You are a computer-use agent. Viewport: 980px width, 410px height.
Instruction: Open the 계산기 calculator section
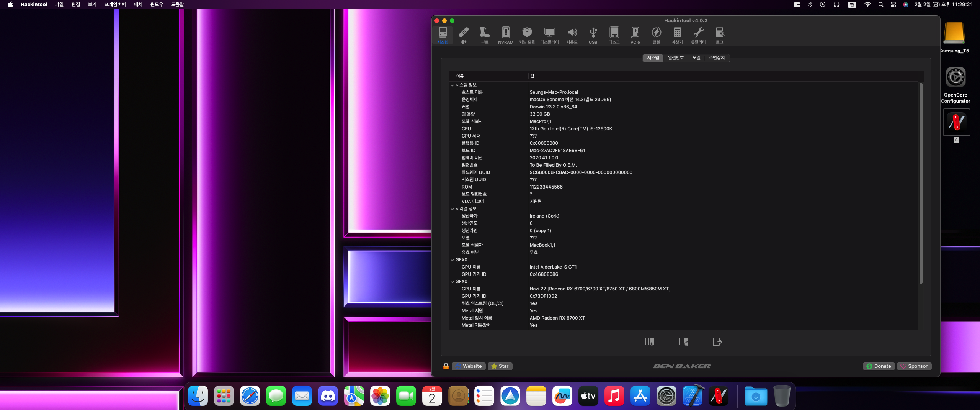pyautogui.click(x=677, y=35)
